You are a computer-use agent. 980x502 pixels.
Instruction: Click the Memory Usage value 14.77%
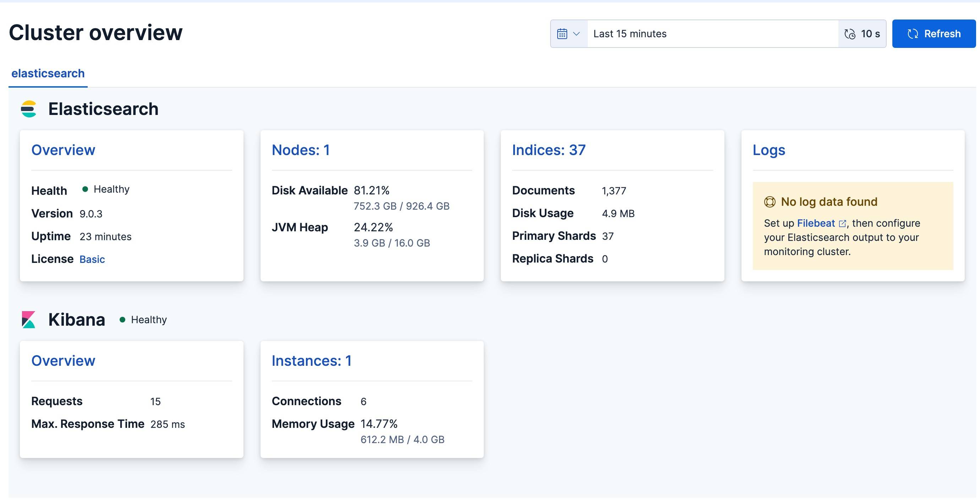[x=379, y=424]
